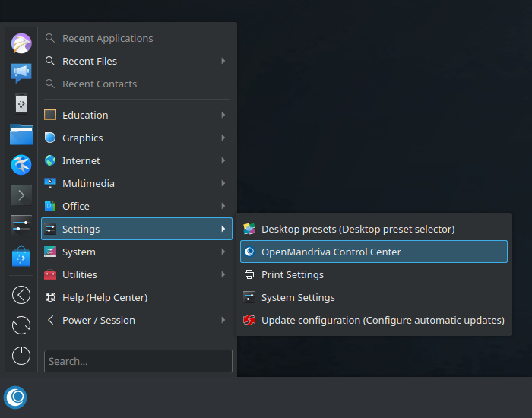The height and width of the screenshot is (418, 532).
Task: Select the Settings category
Action: [137, 229]
